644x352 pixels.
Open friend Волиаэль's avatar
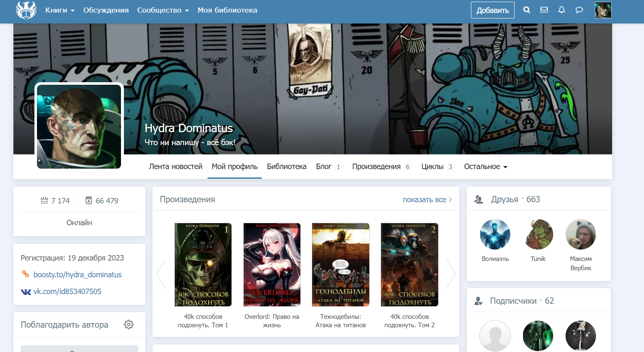[x=495, y=235]
